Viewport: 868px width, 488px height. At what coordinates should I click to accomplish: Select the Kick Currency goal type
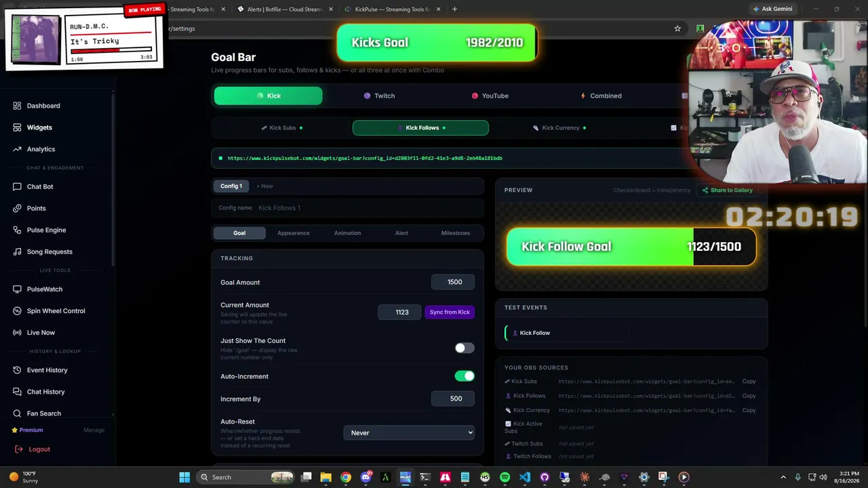559,127
